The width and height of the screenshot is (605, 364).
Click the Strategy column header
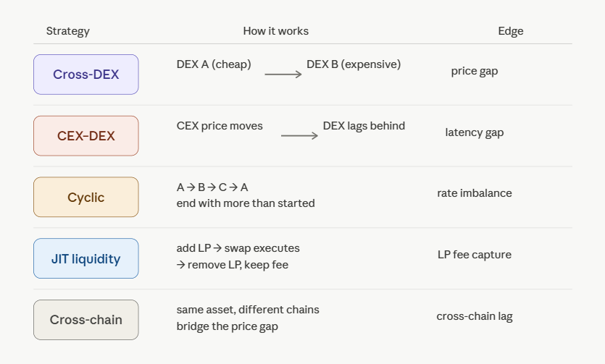coord(68,31)
